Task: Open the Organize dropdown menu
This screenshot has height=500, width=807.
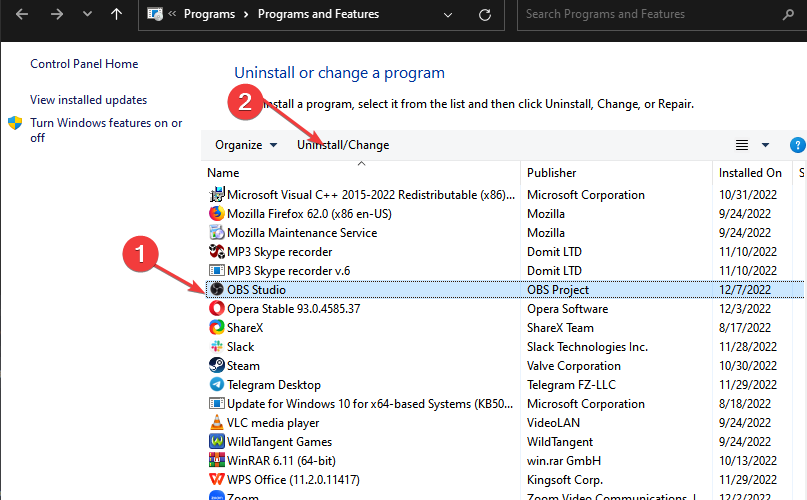Action: pyautogui.click(x=246, y=145)
